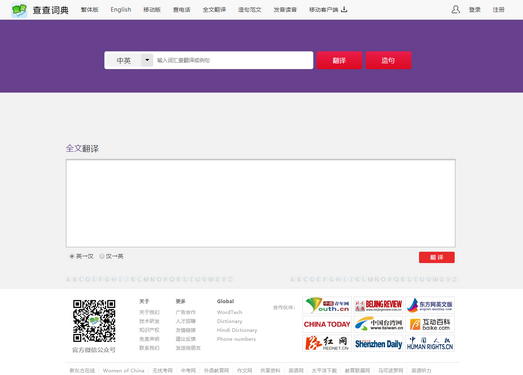Viewport: 523px width, 375px height.
Task: Click the red 翻译 button beside search box
Action: coord(339,60)
